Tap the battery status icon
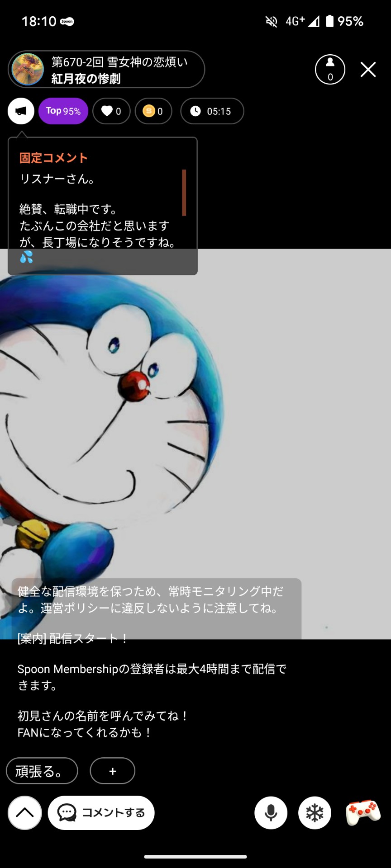Screen dimensions: 391x868 (330, 21)
